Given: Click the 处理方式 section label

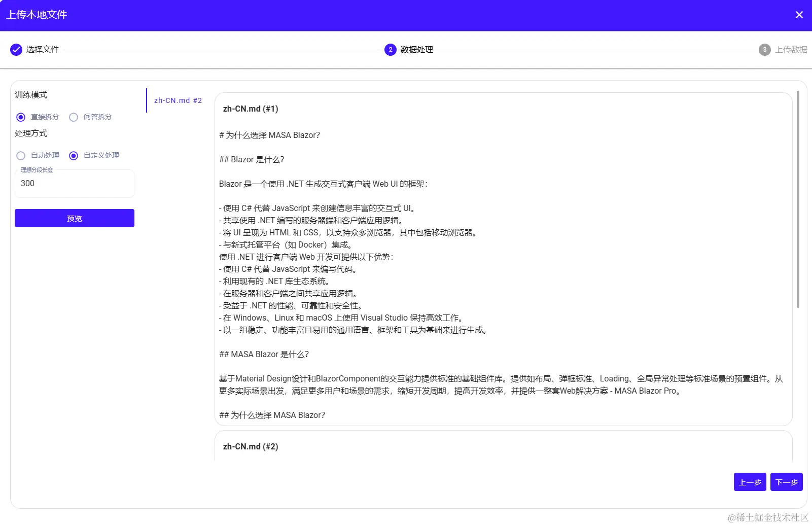Looking at the screenshot, I should pyautogui.click(x=31, y=133).
